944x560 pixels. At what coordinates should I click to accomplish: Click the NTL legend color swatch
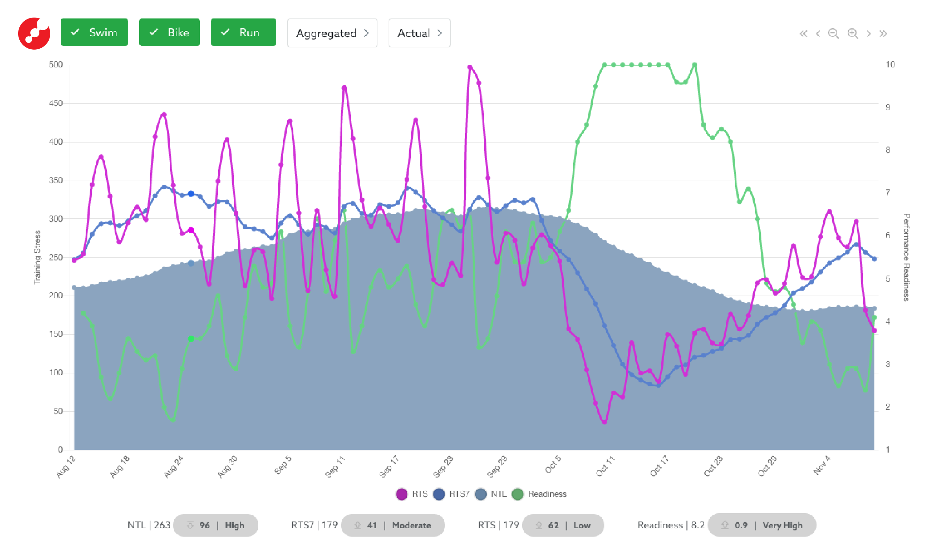point(480,494)
